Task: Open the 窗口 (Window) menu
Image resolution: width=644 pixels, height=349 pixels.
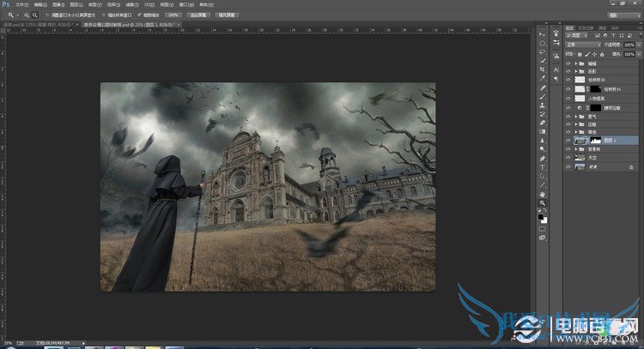Action: coord(185,4)
